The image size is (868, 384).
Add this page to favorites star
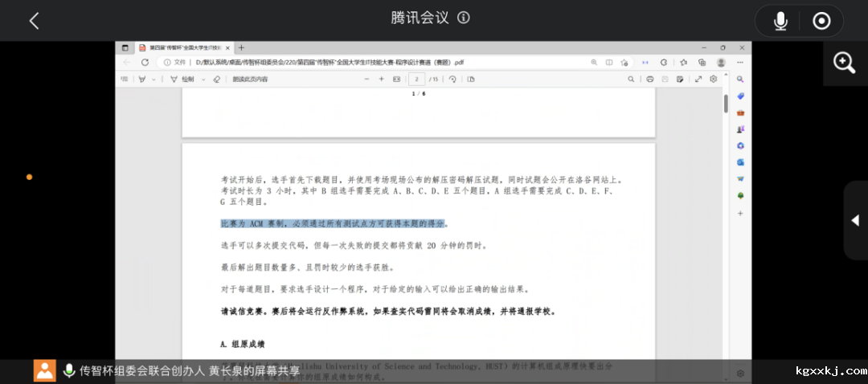(624, 63)
